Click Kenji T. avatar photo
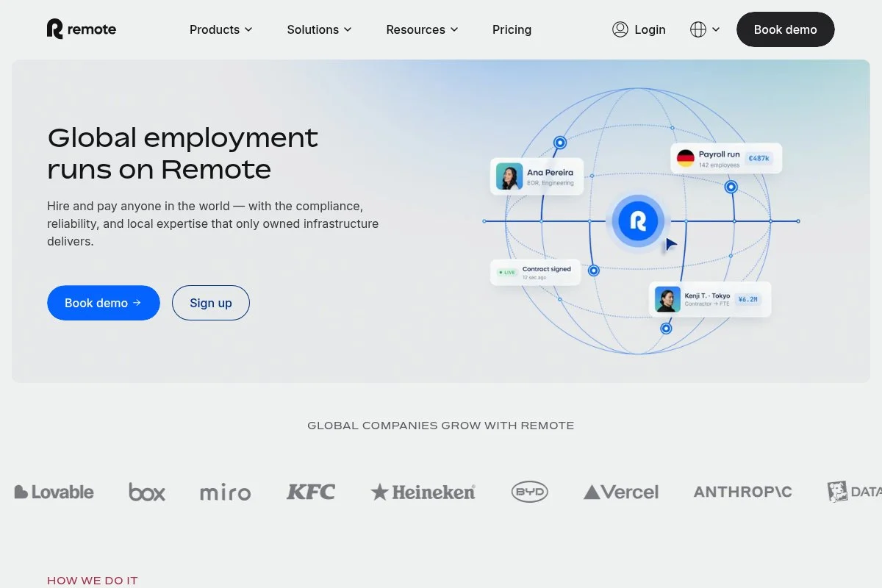This screenshot has width=882, height=588. (668, 299)
